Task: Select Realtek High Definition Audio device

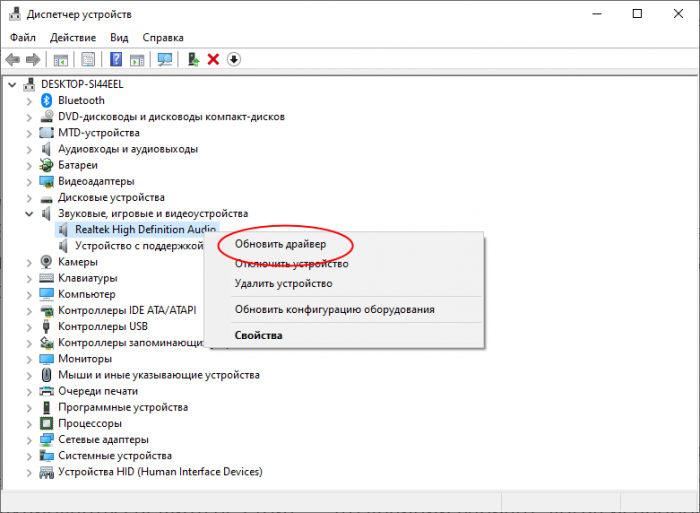Action: [x=146, y=229]
